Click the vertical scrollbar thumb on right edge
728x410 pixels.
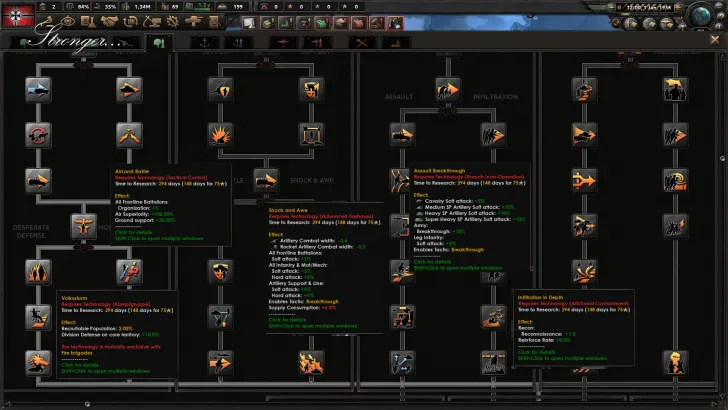click(722, 159)
